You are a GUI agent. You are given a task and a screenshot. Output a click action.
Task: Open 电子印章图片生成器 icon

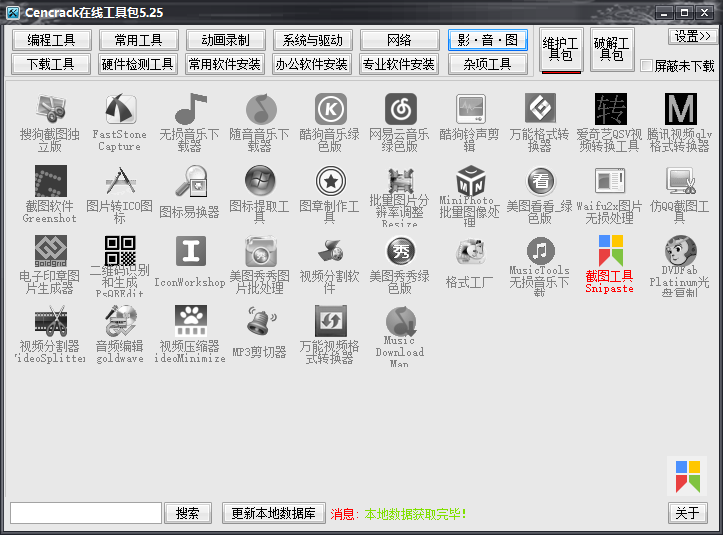click(x=50, y=251)
